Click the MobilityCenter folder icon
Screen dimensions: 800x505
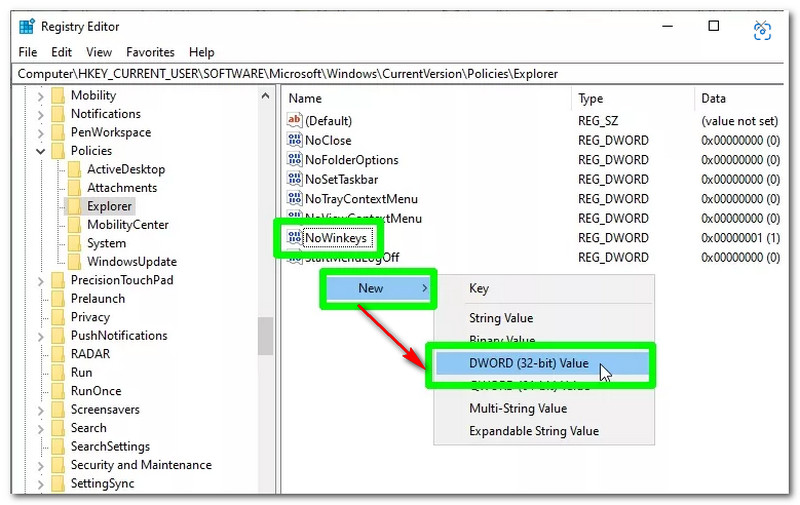click(x=74, y=225)
